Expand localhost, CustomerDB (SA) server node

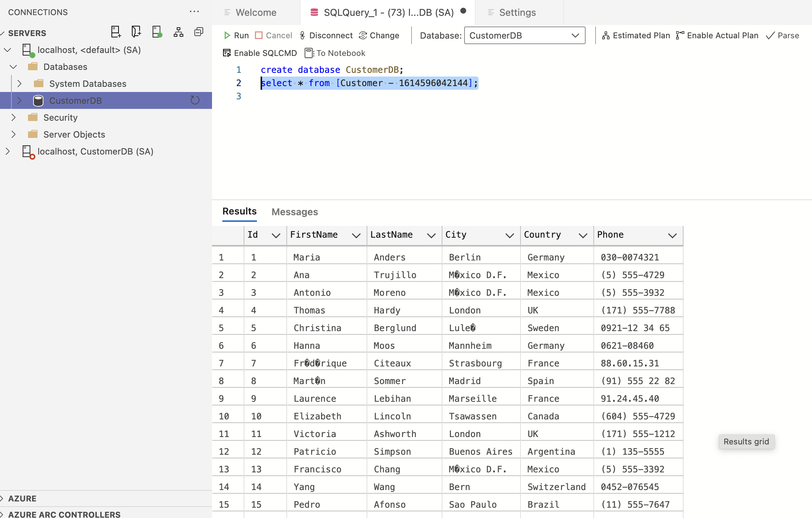tap(8, 152)
